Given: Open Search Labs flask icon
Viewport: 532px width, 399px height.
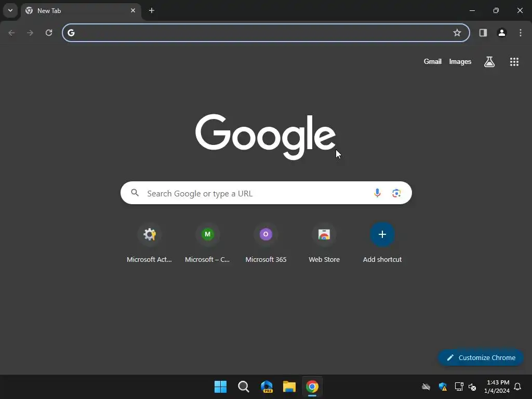Looking at the screenshot, I should pos(489,61).
